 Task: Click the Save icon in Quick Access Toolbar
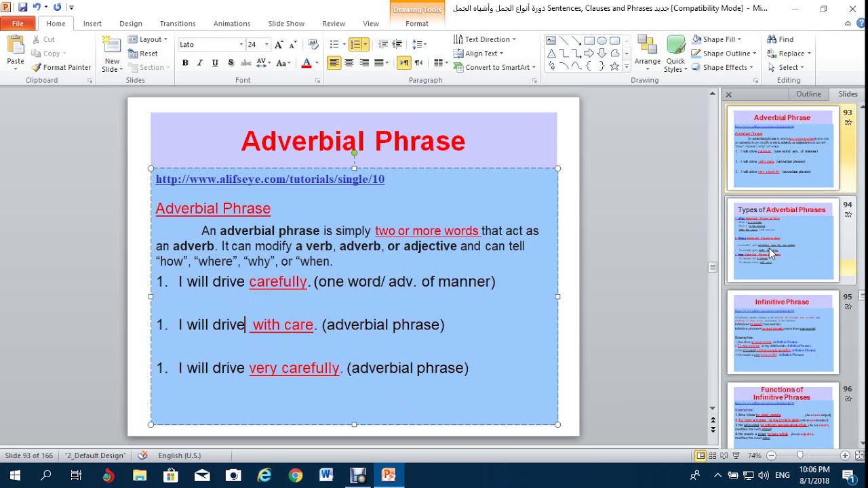point(23,7)
